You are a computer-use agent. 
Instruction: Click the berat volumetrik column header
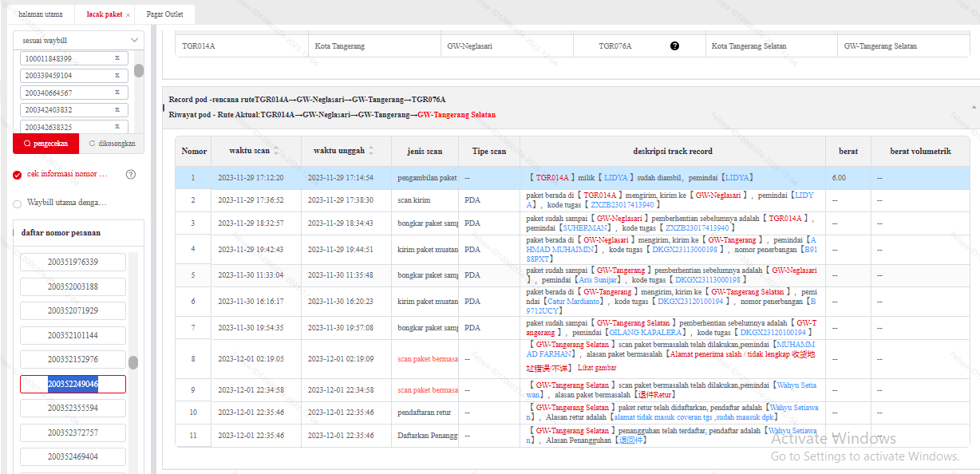tap(920, 151)
